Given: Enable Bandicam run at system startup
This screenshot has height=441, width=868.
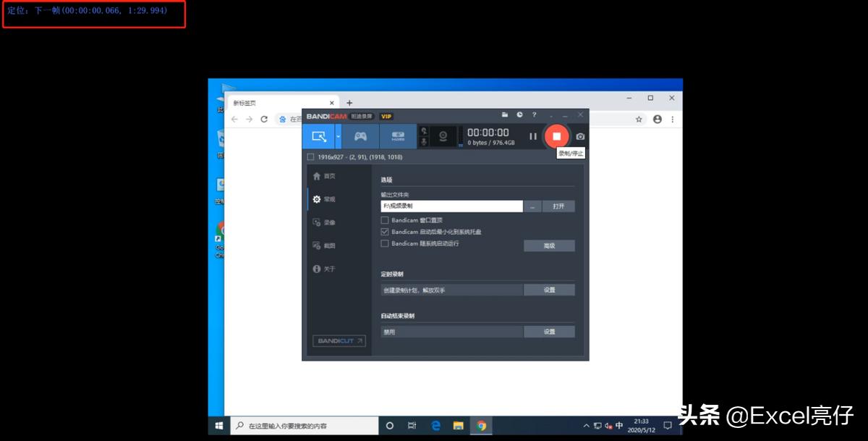Looking at the screenshot, I should [385, 243].
